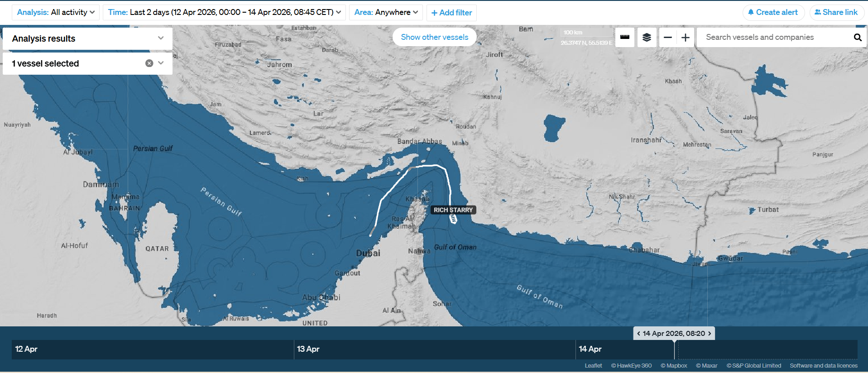The height and width of the screenshot is (373, 868).
Task: Open the Analysis All activity dropdown
Action: 56,12
